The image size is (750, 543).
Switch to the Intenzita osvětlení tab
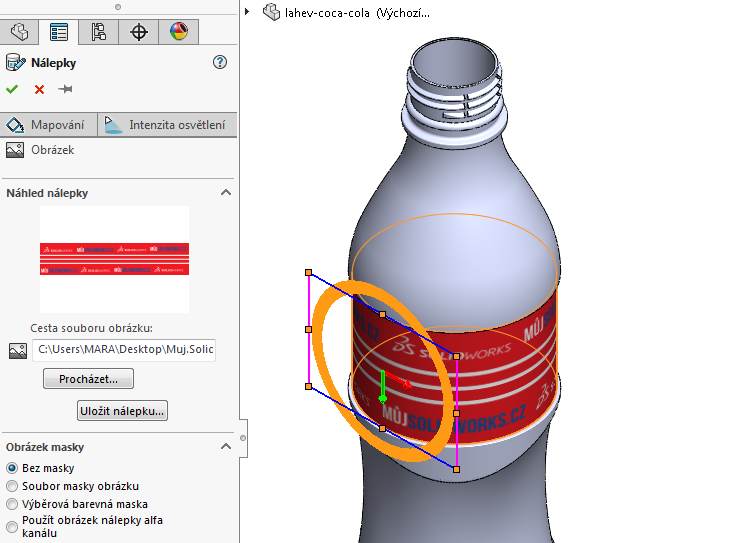167,125
